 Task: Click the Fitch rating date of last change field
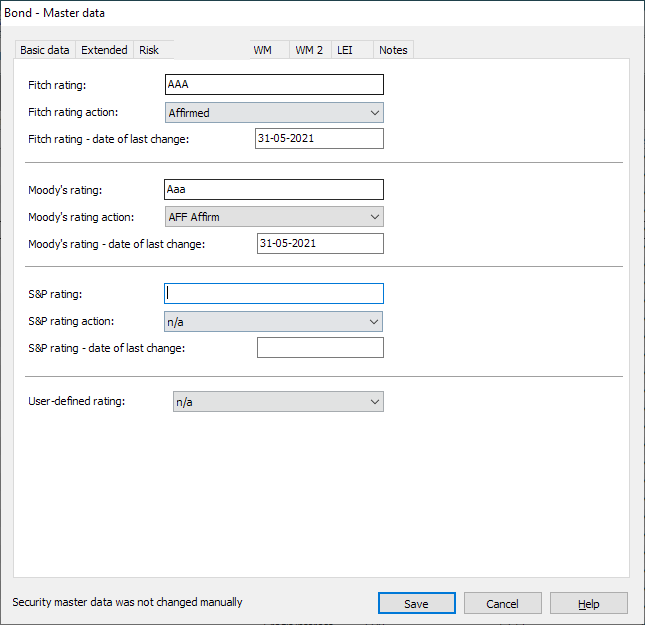319,138
